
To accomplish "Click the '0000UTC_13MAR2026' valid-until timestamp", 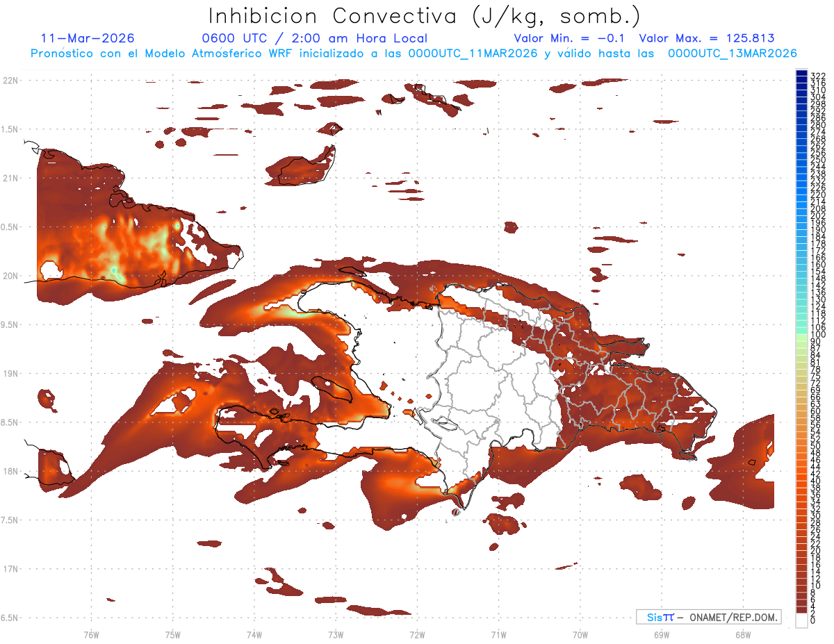I will [x=733, y=53].
